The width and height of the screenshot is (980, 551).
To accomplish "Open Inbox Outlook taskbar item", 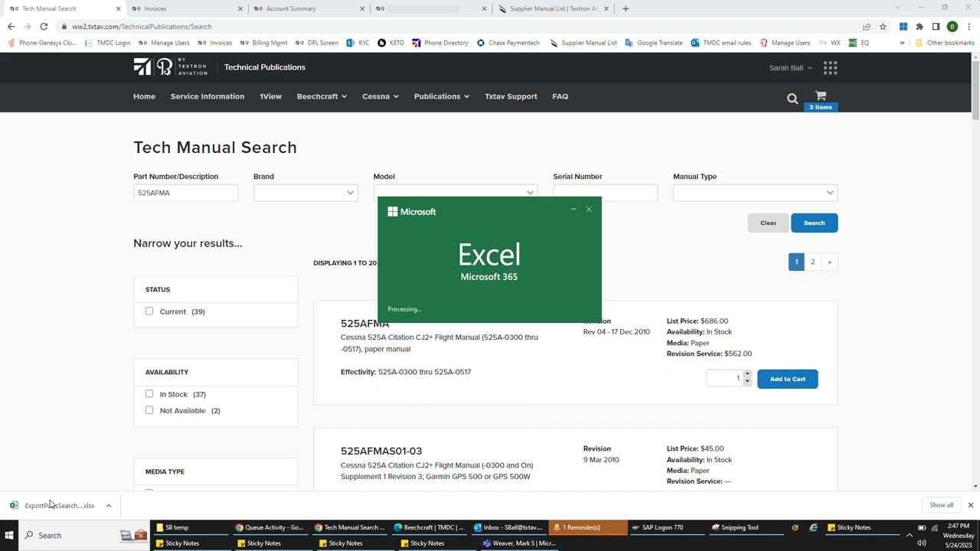I will 508,527.
